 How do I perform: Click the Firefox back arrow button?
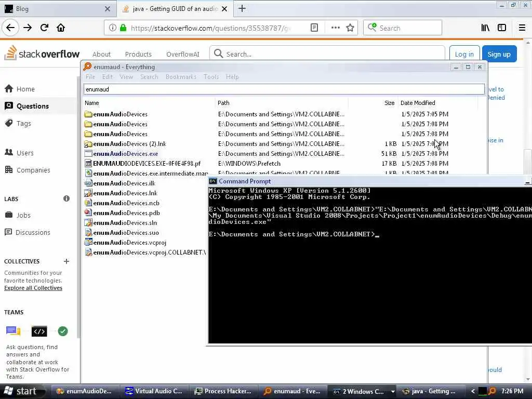(10, 28)
